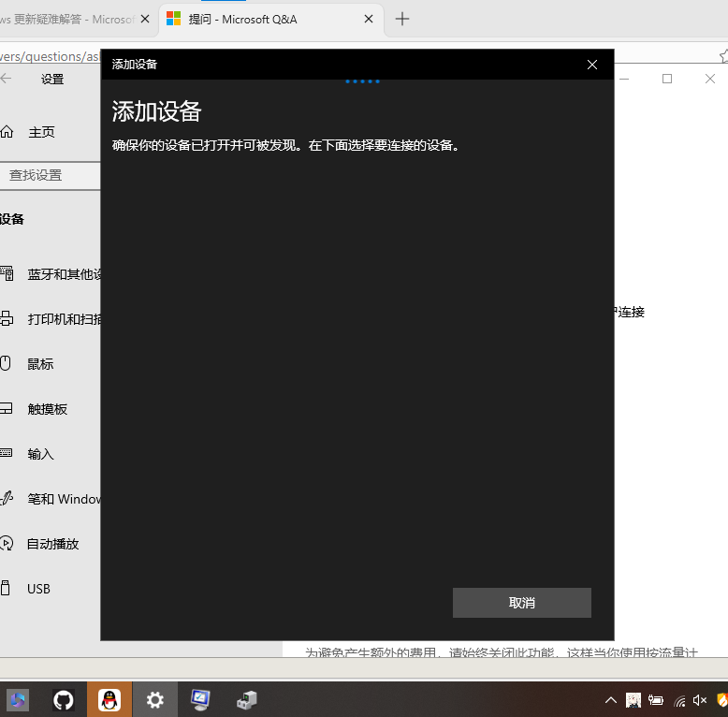
Task: Open the network devices taskbar app
Action: coord(246,700)
